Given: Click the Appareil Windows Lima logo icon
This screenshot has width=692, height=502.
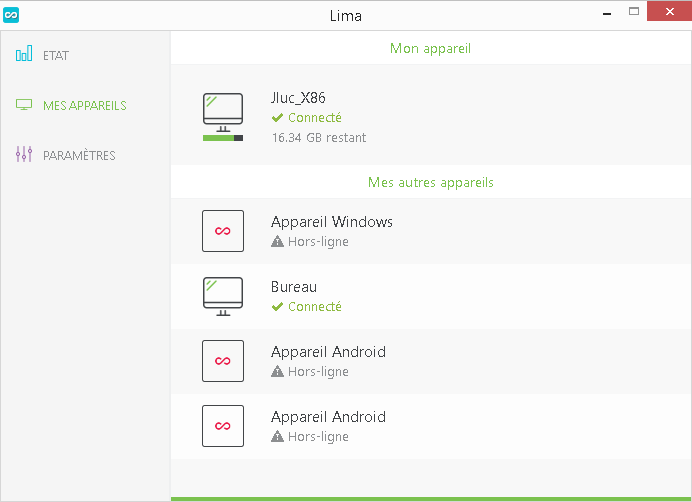Looking at the screenshot, I should [x=223, y=231].
